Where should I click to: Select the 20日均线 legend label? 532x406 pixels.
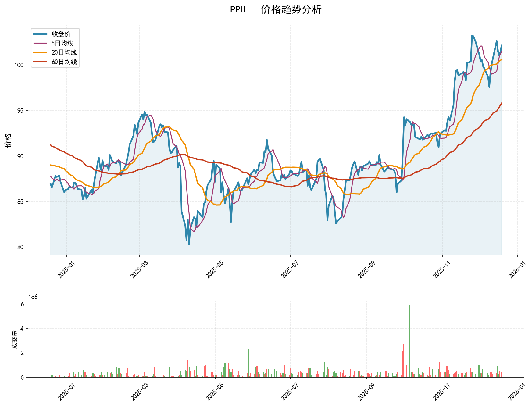point(64,52)
